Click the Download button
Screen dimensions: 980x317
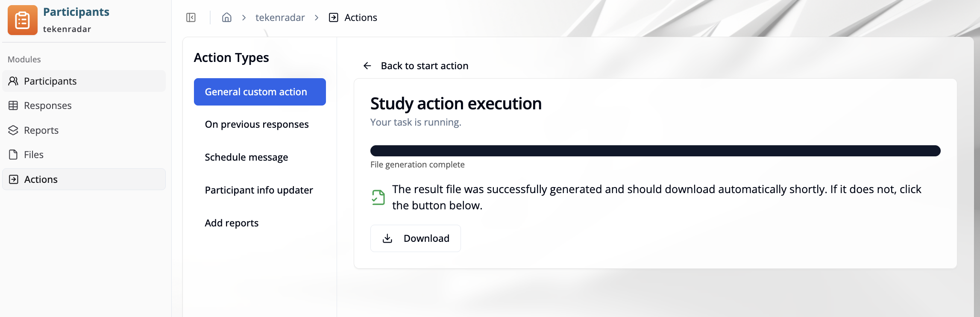pos(415,238)
